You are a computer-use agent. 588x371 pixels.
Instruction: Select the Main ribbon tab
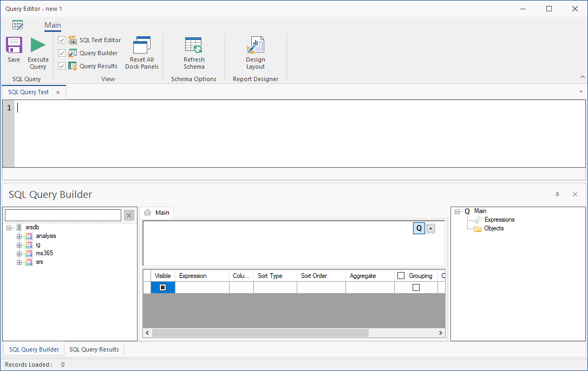point(53,25)
